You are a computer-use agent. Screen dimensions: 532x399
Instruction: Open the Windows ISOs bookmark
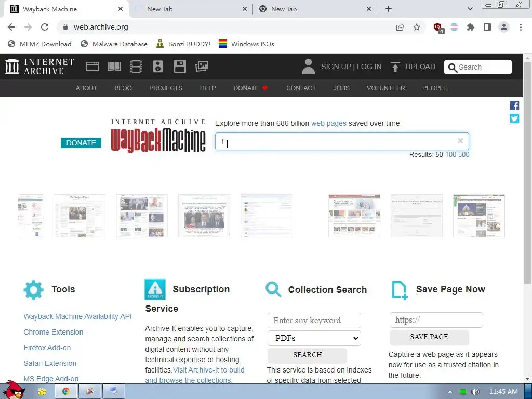(x=246, y=44)
